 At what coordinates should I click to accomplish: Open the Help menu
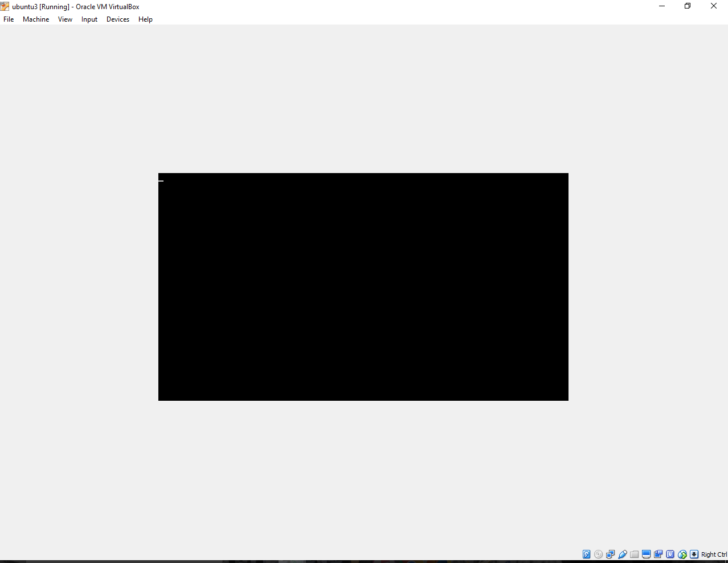(145, 19)
